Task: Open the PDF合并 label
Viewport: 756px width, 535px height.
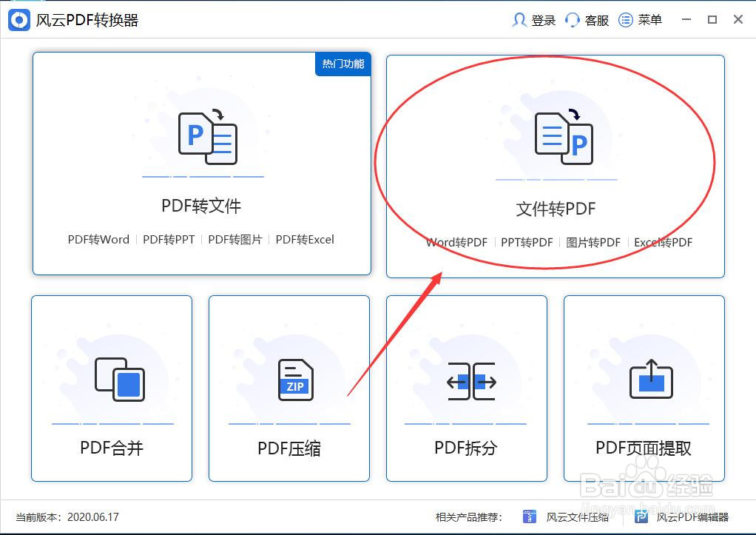Action: [112, 448]
